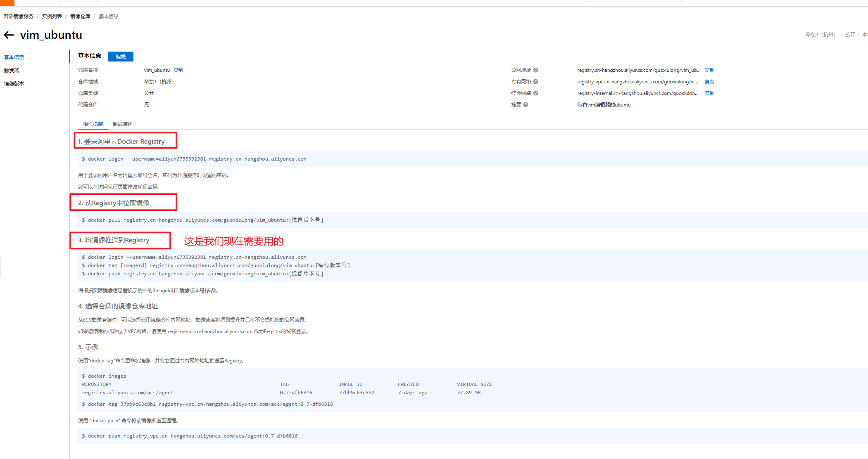Select 基本信息 in the left sidebar
Image resolution: width=868 pixels, height=459 pixels.
pos(14,57)
